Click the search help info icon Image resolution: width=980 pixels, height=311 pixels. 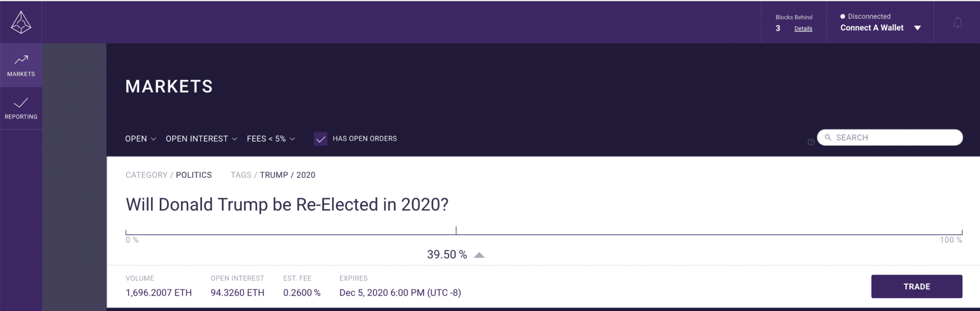[811, 142]
